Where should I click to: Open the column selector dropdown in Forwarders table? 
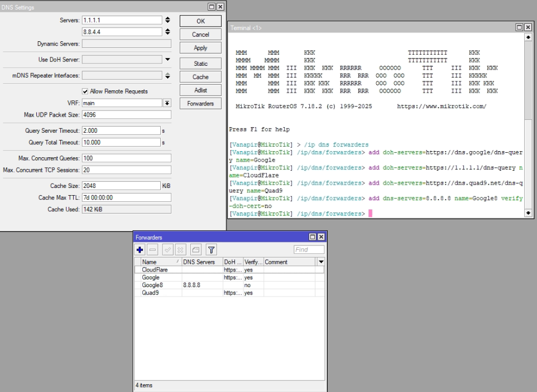pos(320,262)
